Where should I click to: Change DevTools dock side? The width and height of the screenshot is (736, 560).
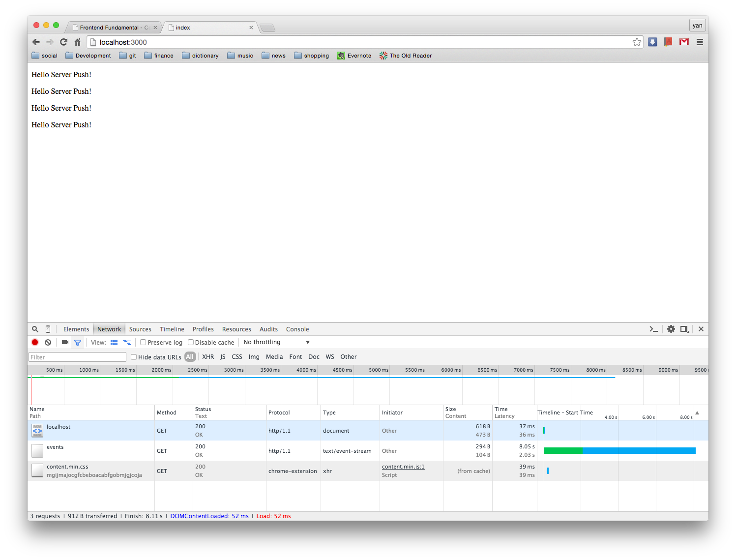pos(684,329)
